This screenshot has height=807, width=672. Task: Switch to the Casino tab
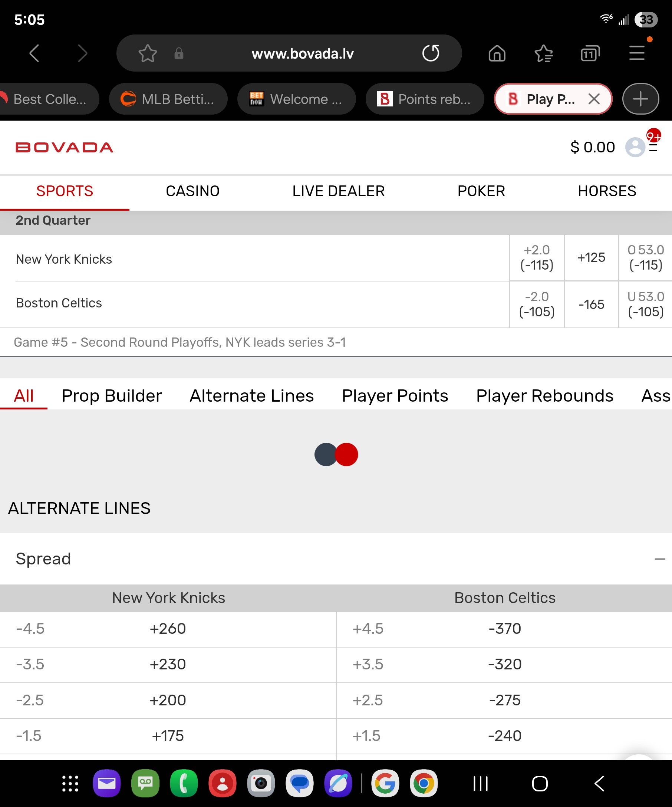click(192, 191)
